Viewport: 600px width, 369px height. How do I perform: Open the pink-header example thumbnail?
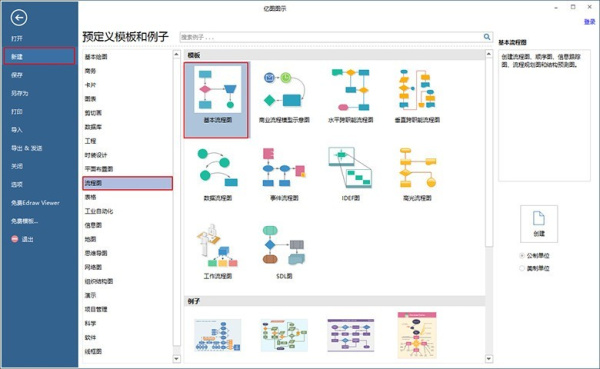coord(417,335)
